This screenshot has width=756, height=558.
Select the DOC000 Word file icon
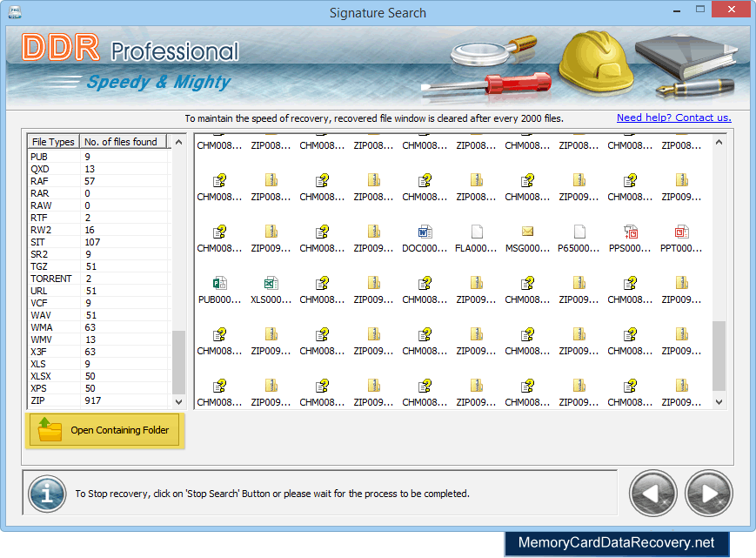[x=425, y=232]
